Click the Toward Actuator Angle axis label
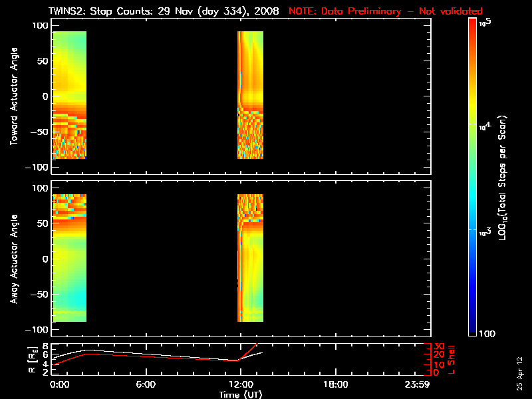 pyautogui.click(x=14, y=96)
